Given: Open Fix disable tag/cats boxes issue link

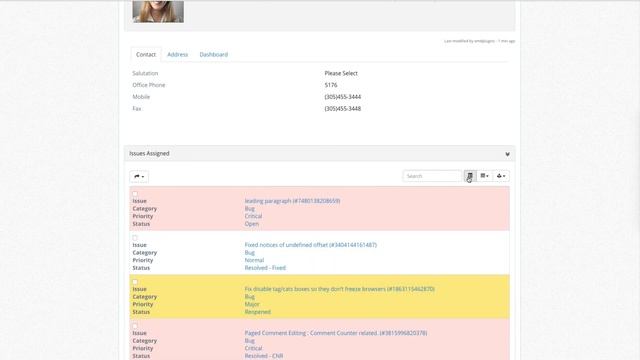Looking at the screenshot, I should point(340,289).
